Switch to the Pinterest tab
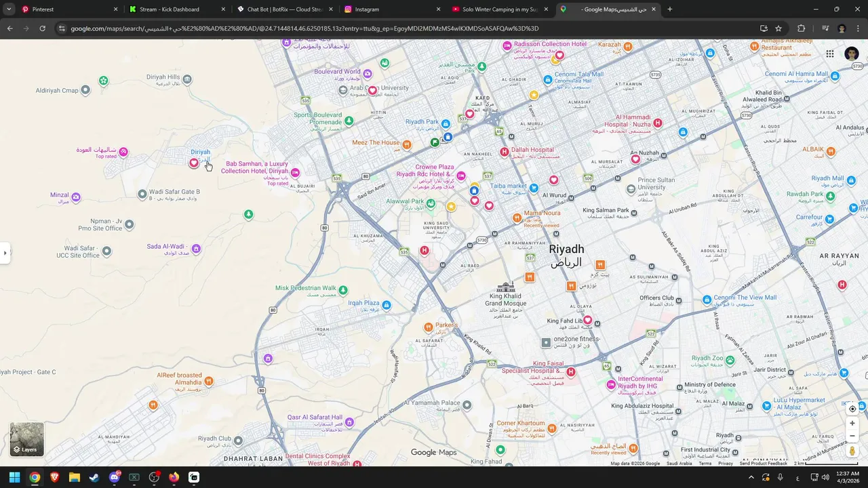868x488 pixels. tap(68, 9)
